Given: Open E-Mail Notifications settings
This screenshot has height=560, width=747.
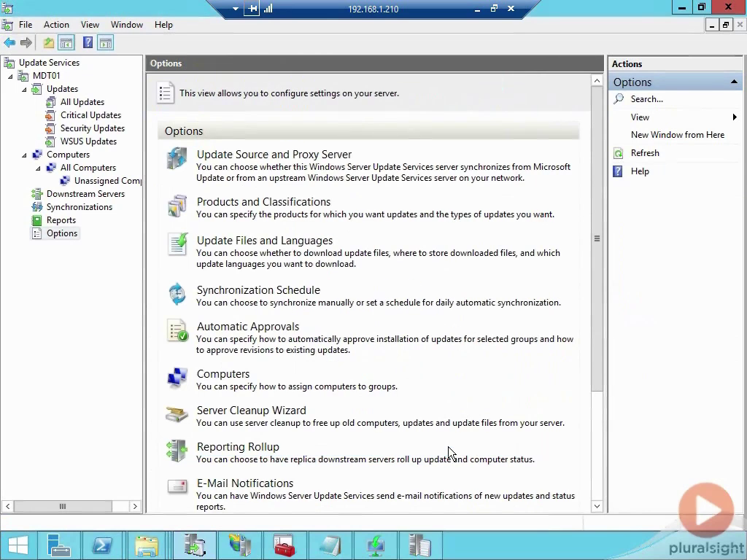Looking at the screenshot, I should pos(245,483).
